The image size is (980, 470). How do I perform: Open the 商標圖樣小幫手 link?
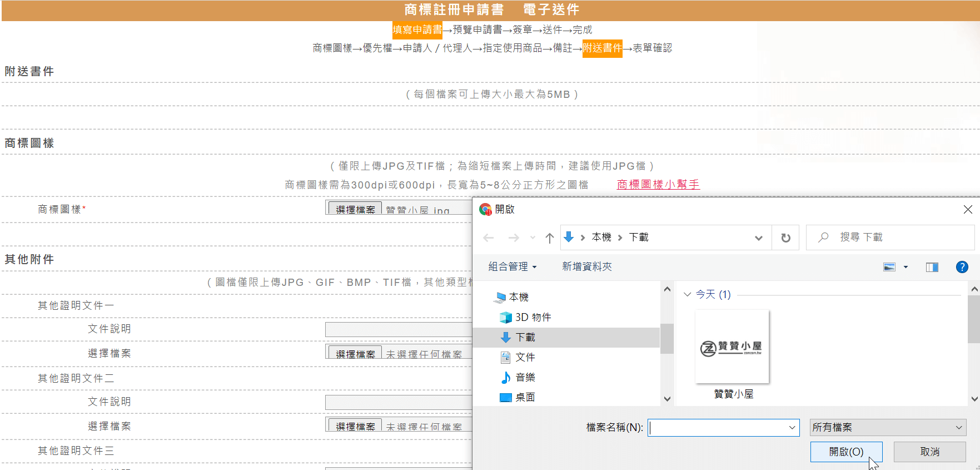tap(658, 184)
